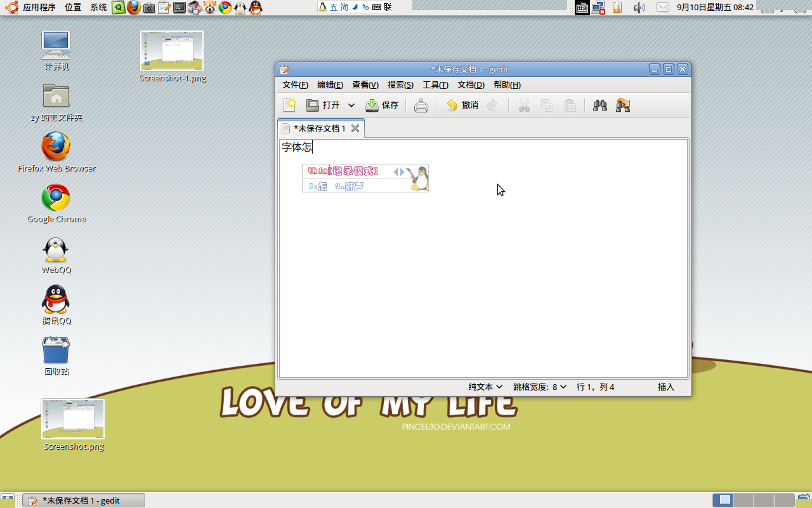Launch Firefox from top panel

(134, 8)
